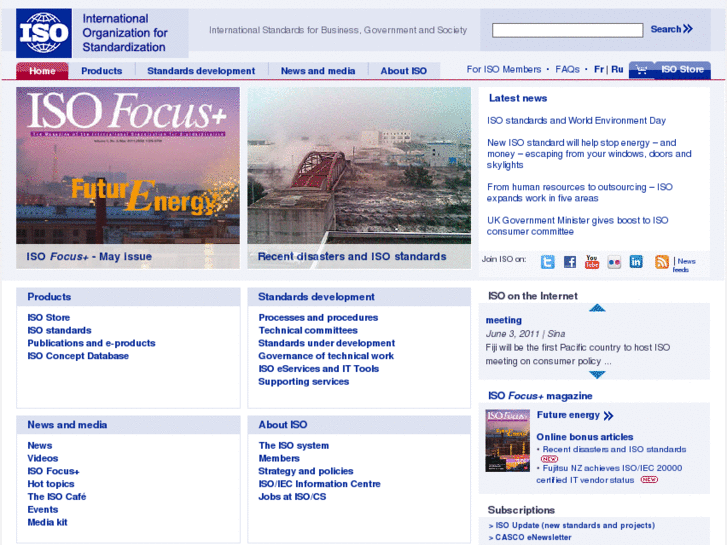Click the Standards development section heading
The height and width of the screenshot is (545, 727).
316,297
